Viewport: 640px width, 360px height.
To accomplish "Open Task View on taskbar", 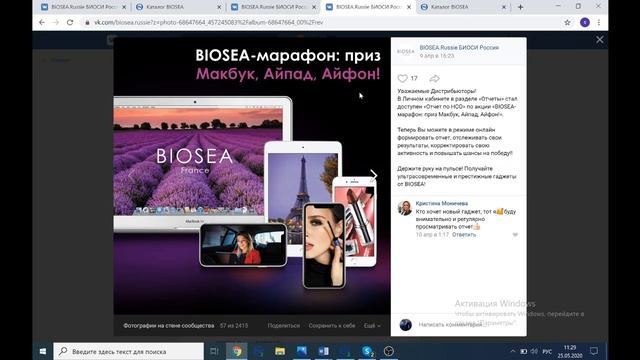I will pyautogui.click(x=214, y=351).
